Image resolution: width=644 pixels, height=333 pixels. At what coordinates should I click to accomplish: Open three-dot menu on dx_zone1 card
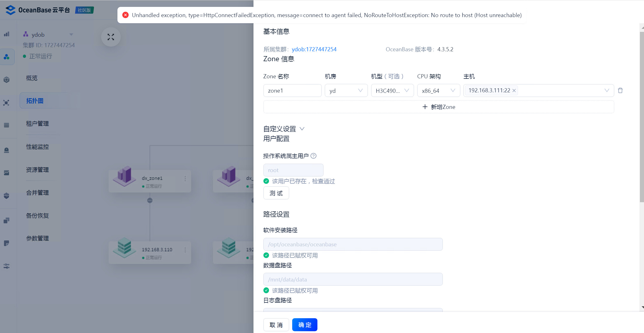click(185, 178)
